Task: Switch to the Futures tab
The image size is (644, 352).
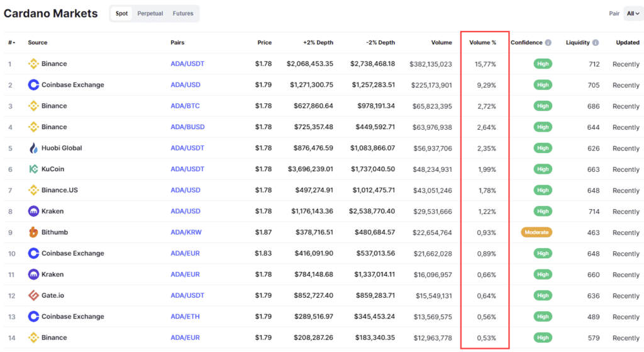Action: click(183, 13)
